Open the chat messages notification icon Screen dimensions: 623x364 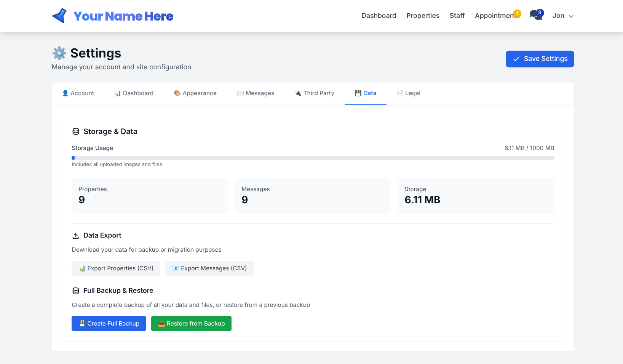(535, 16)
